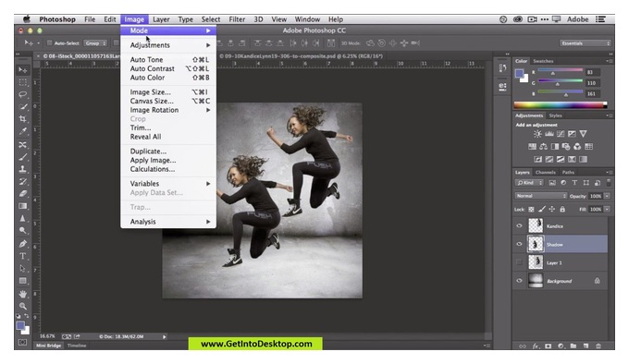Open the Group auto-select dropdown
Screen dimensions: 629x364
[x=95, y=42]
